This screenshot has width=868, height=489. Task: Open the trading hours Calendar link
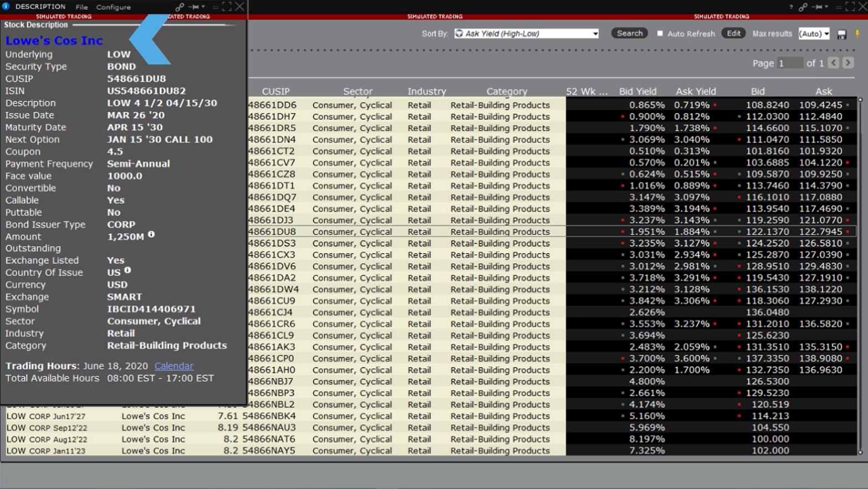174,366
